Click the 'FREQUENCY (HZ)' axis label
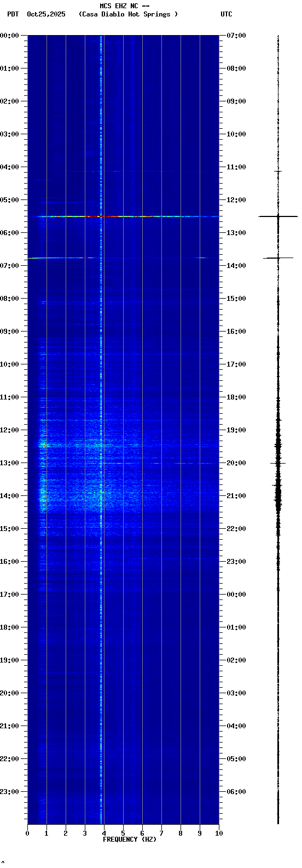The height and width of the screenshot is (868, 302). pos(130,840)
